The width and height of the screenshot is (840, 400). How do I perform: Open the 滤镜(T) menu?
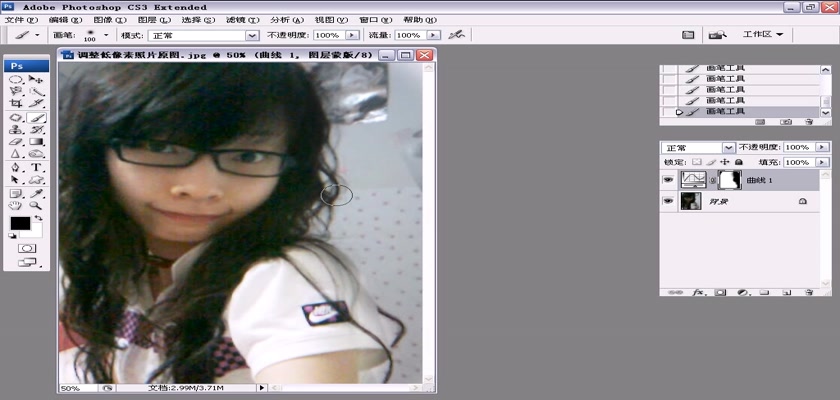[238, 19]
